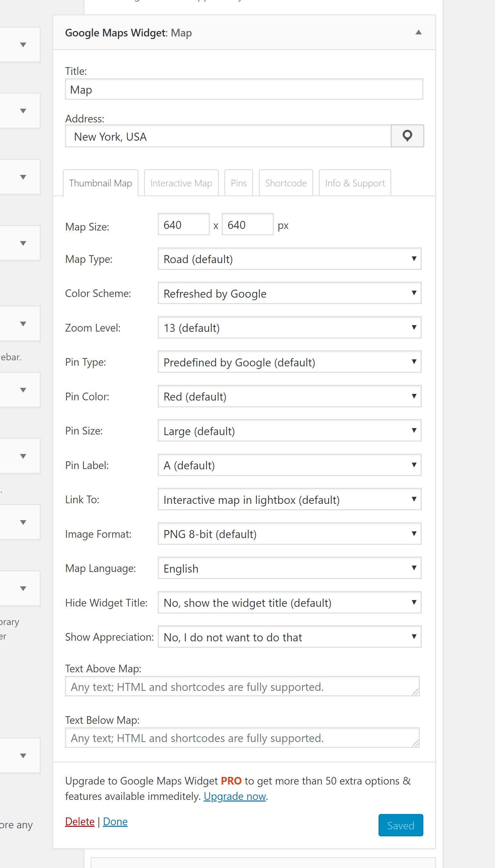The height and width of the screenshot is (868, 495).
Task: Open the Map Type dropdown
Action: [290, 259]
